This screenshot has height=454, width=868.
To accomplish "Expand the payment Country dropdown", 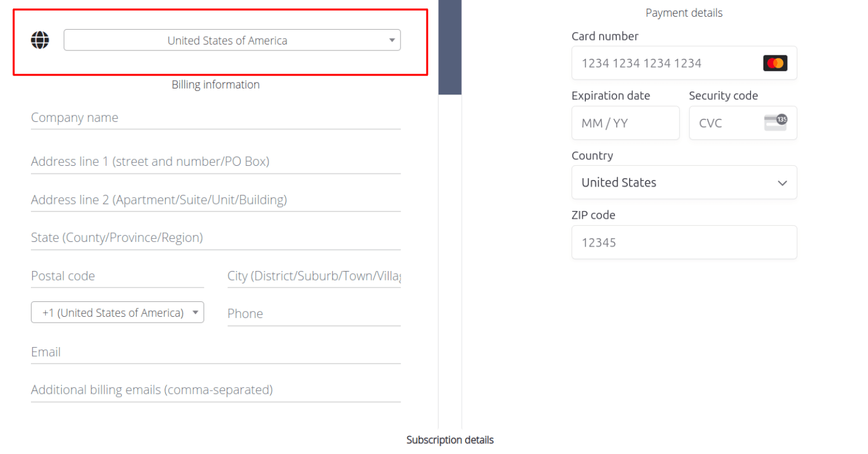I will pos(684,182).
